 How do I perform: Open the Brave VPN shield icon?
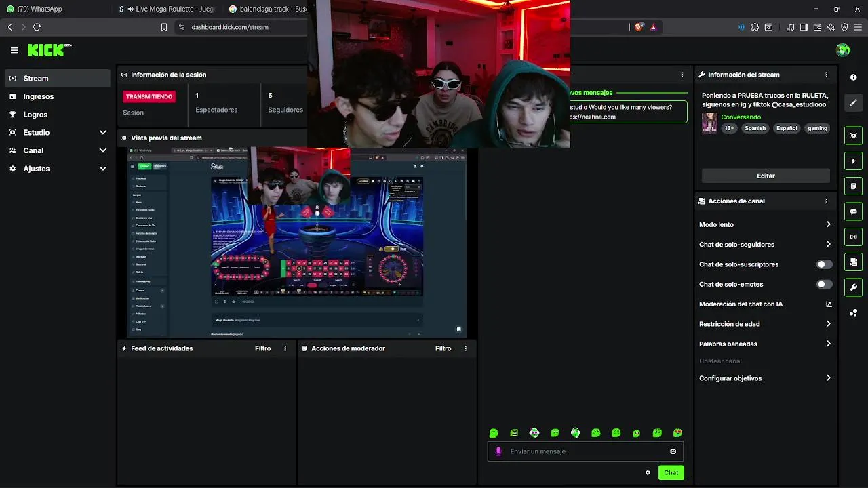(844, 27)
